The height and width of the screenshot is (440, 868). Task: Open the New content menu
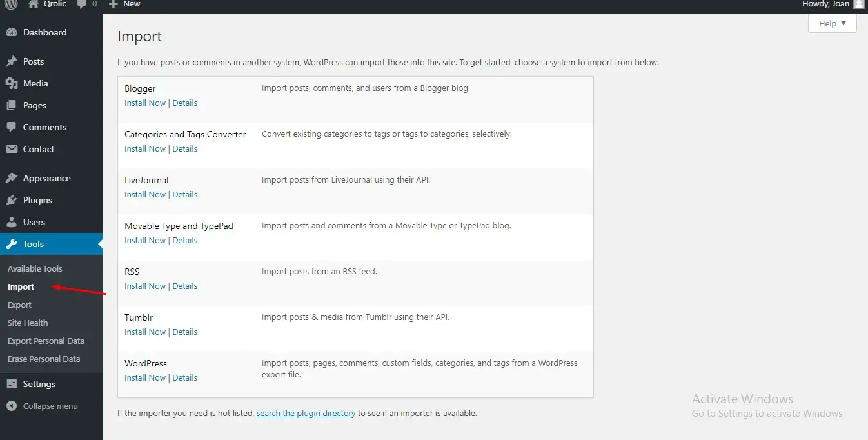pyautogui.click(x=125, y=4)
